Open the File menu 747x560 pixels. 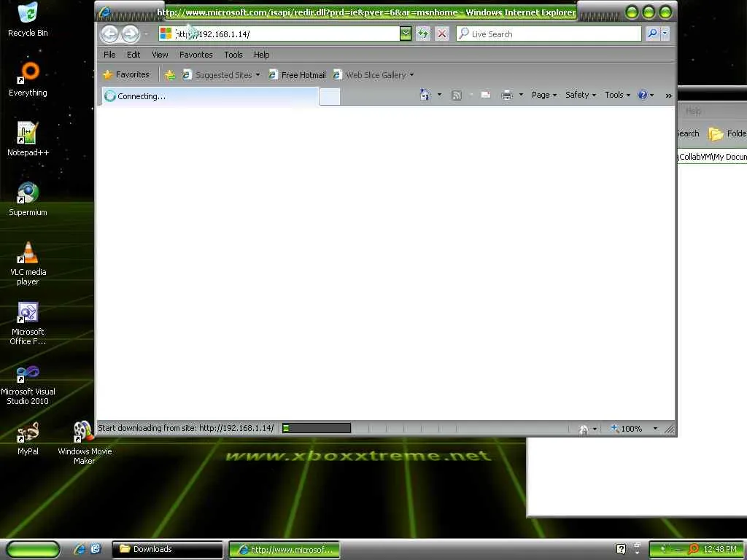pyautogui.click(x=109, y=55)
